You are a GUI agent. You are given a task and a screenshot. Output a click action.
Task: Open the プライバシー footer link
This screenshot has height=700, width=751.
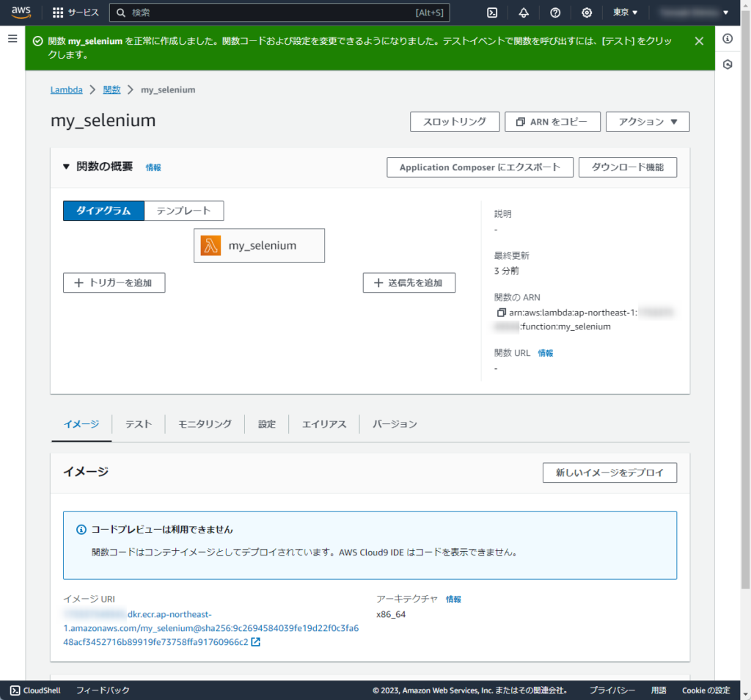point(612,690)
